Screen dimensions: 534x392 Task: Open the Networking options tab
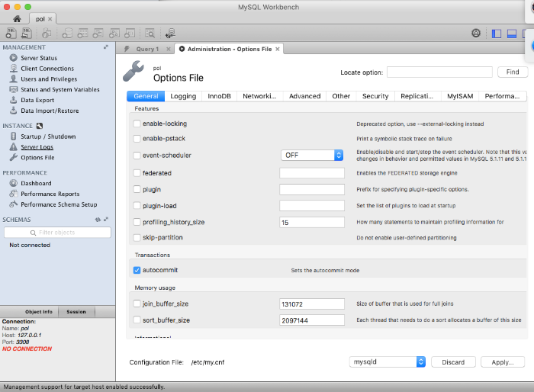click(x=259, y=96)
